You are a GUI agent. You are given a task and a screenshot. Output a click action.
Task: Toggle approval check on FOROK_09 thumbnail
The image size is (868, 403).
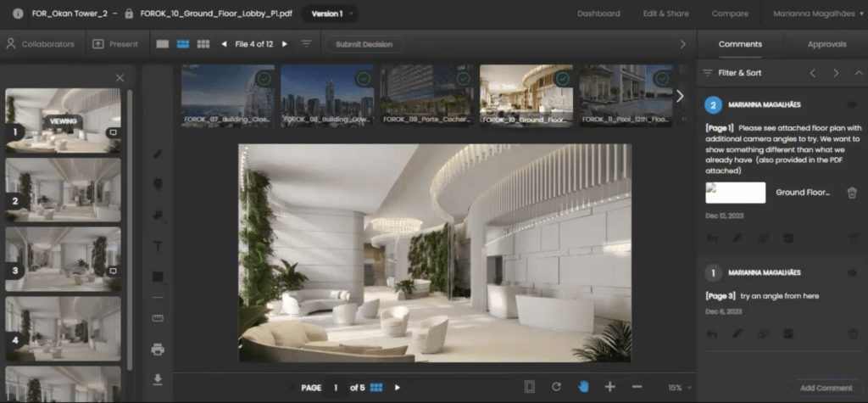[464, 79]
